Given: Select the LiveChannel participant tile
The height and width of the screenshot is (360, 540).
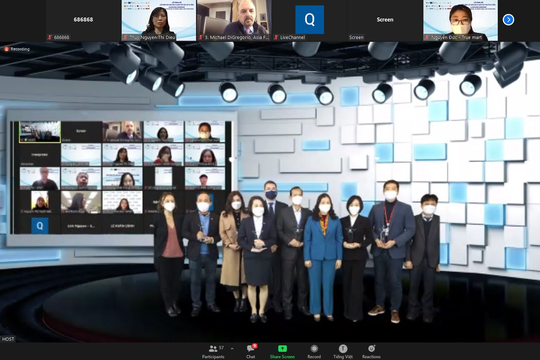Looking at the screenshot, I should coord(309,20).
